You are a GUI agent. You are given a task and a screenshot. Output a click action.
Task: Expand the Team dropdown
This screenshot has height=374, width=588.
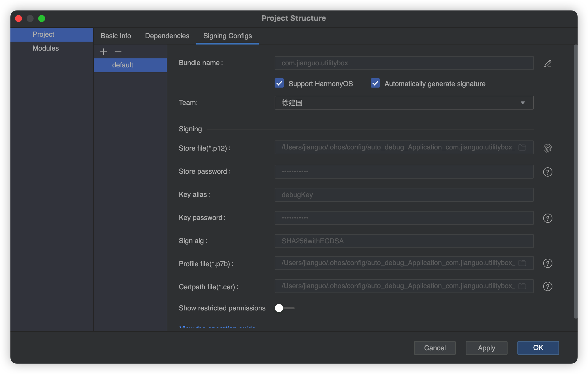[x=524, y=103]
